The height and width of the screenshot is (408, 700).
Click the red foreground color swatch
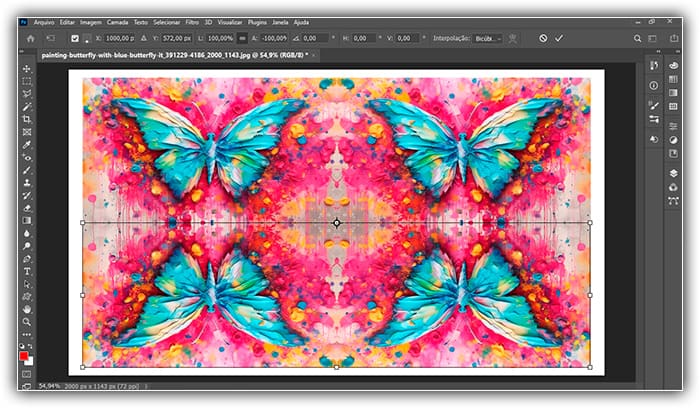(25, 356)
